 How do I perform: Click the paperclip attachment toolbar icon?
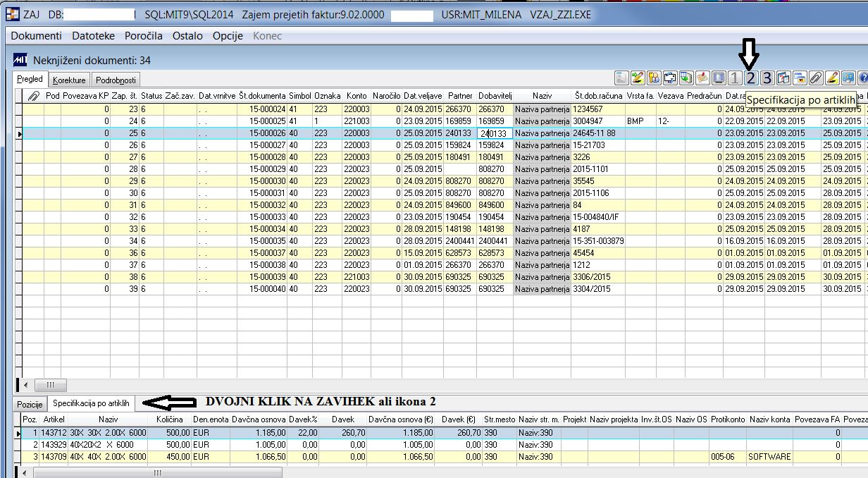coord(816,78)
